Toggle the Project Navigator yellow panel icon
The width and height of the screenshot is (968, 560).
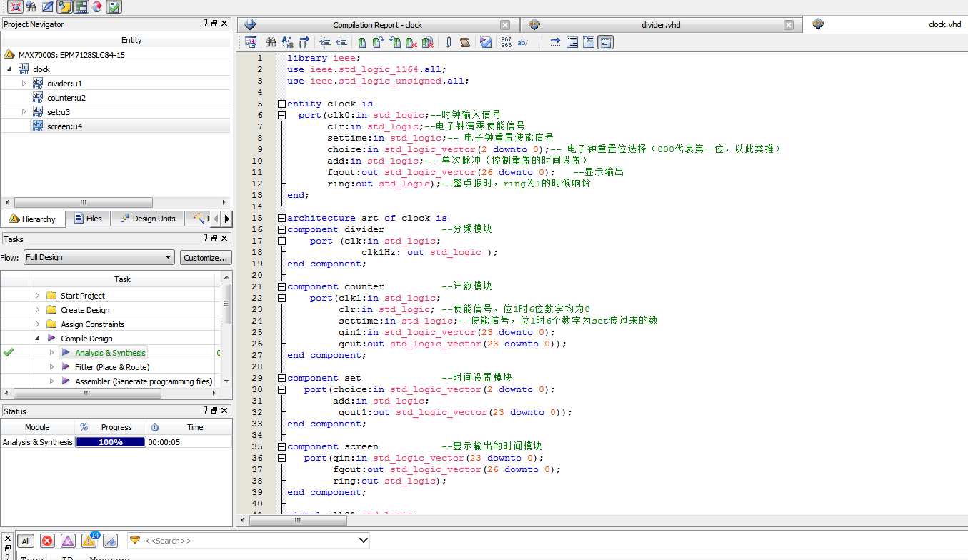[x=64, y=7]
